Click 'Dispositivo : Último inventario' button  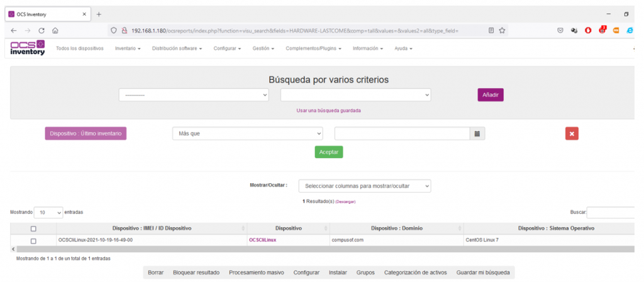[x=86, y=133]
